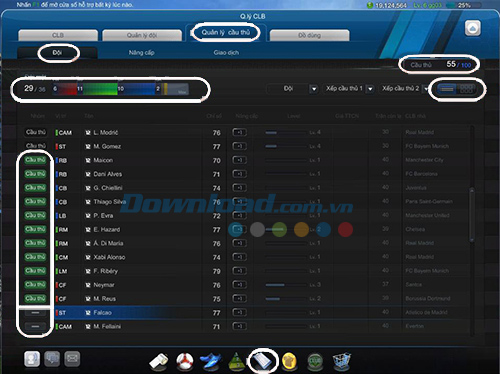Click the Cầu thủ 55/100 counter
Image resolution: width=500 pixels, height=374 pixels.
pyautogui.click(x=440, y=64)
